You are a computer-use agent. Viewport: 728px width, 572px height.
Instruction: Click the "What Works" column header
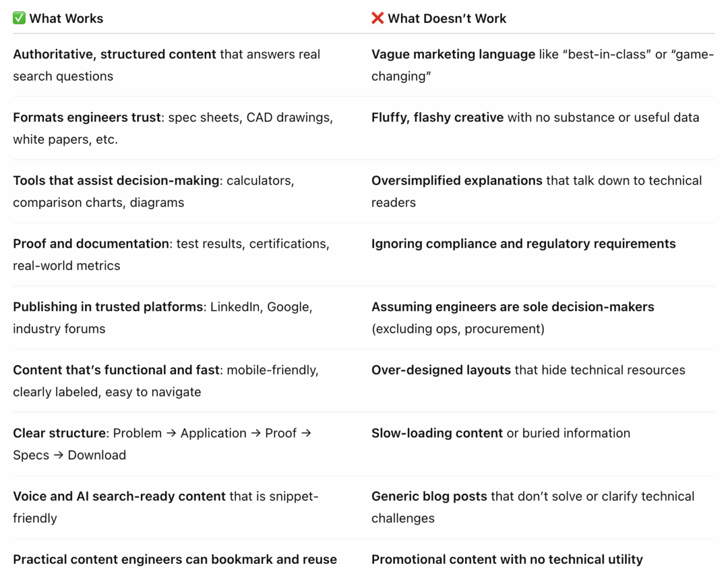[66, 19]
